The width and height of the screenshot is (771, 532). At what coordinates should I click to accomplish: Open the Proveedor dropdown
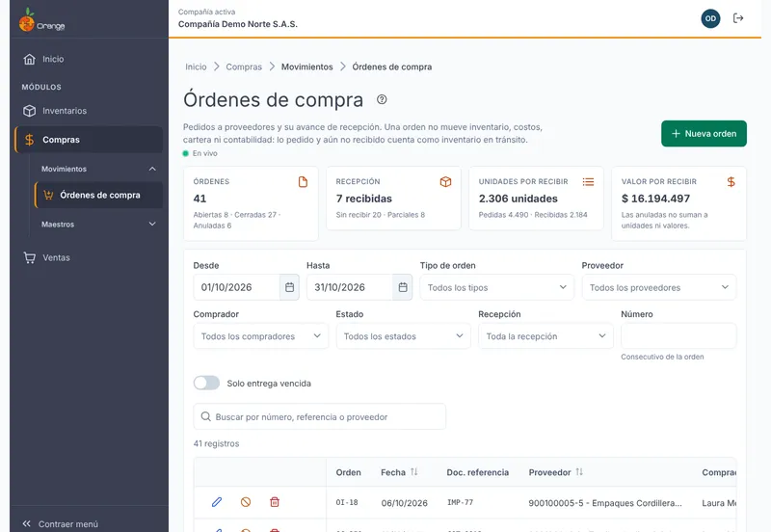[x=659, y=287]
